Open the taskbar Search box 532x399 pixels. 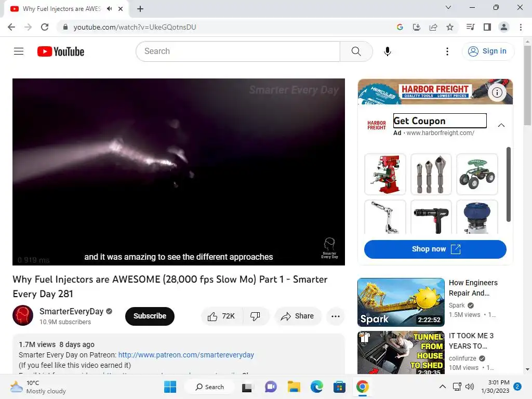coord(209,387)
